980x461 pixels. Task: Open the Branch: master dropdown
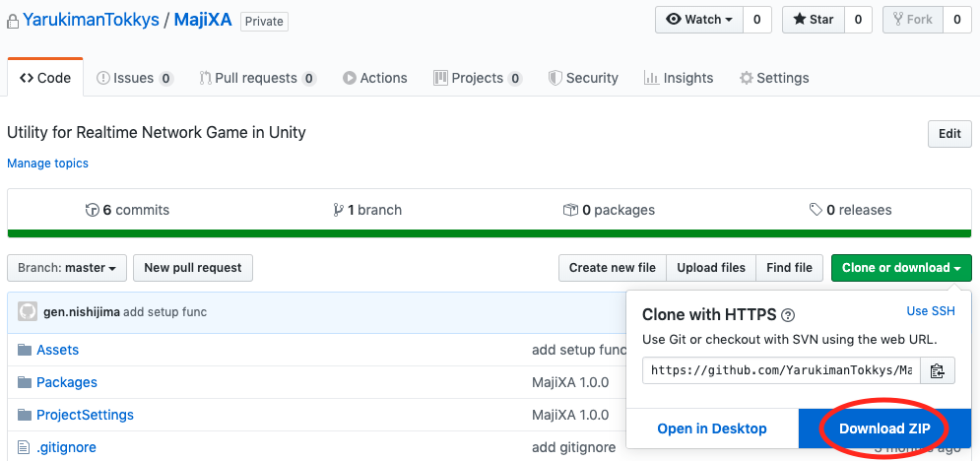pyautogui.click(x=67, y=268)
